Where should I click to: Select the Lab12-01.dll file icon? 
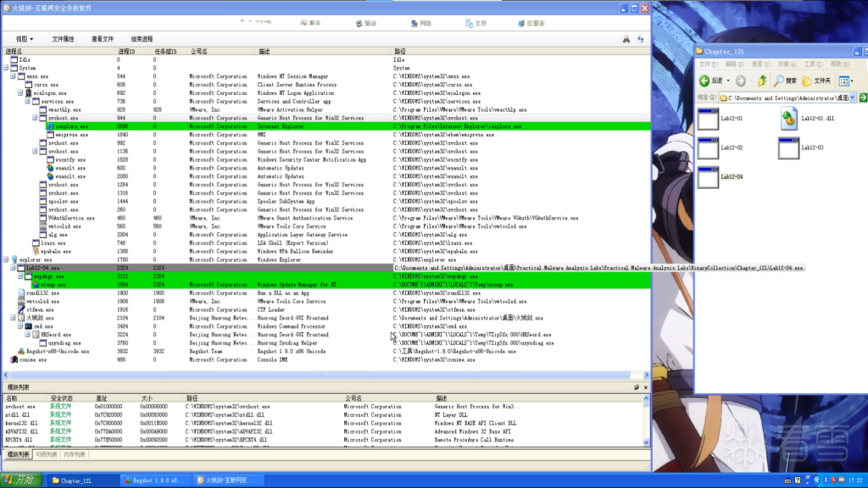(x=789, y=119)
